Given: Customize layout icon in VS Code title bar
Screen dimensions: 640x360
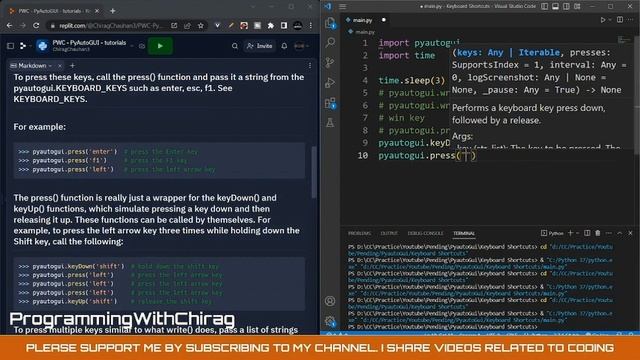Looking at the screenshot, I should coord(577,7).
